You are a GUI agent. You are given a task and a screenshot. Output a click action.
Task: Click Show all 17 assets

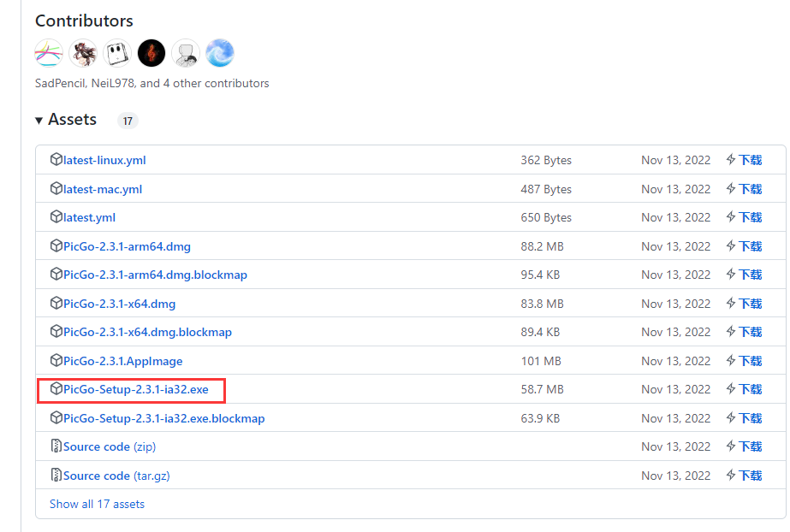[97, 505]
